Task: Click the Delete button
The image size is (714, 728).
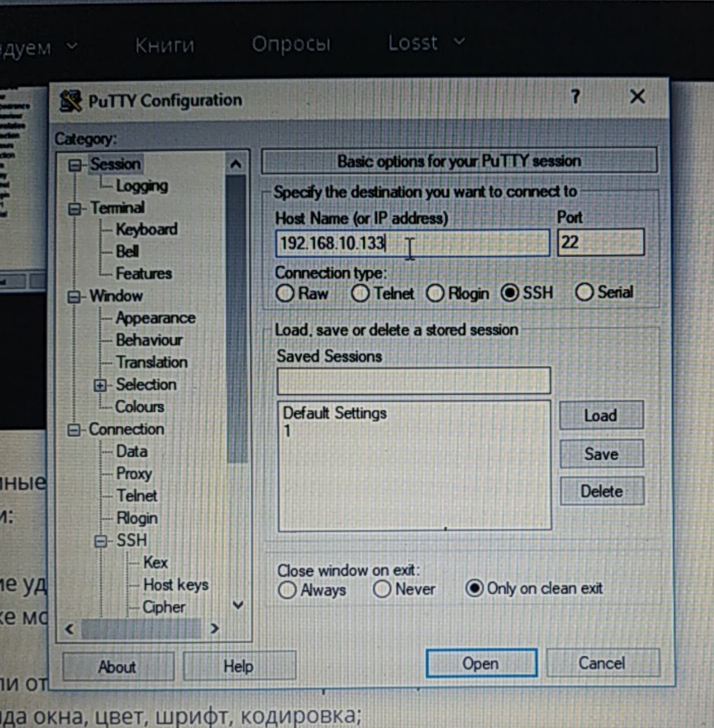Action: tap(602, 491)
